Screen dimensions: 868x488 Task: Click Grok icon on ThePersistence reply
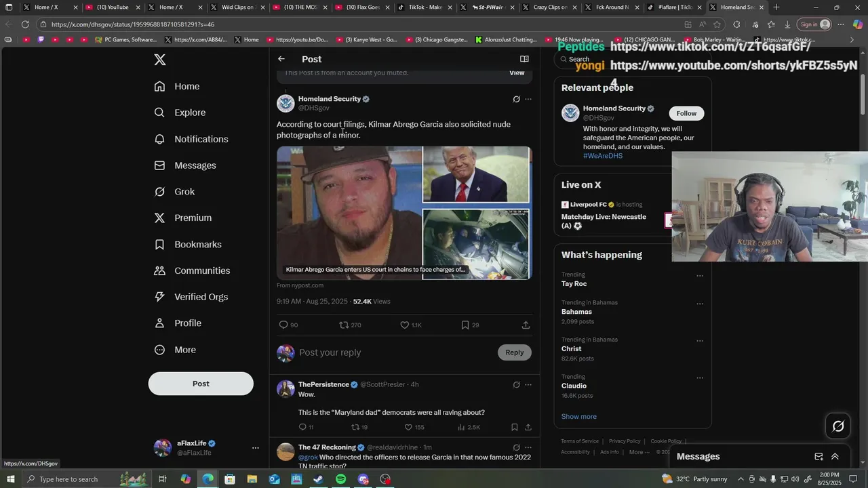click(x=516, y=385)
